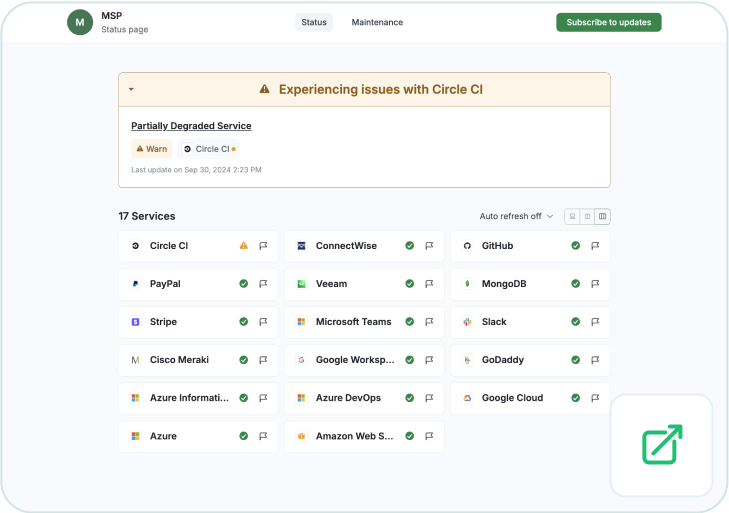Switch to single-column layout view

click(572, 216)
